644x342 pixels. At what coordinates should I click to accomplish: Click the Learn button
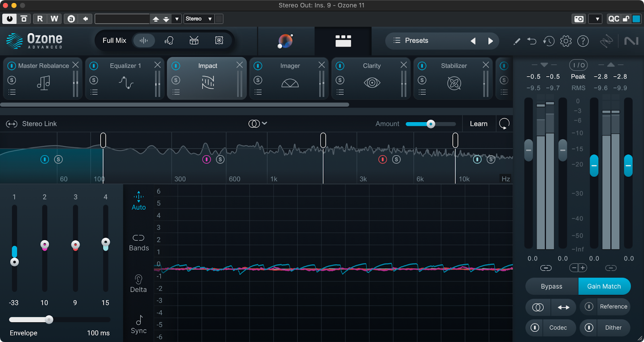point(479,124)
